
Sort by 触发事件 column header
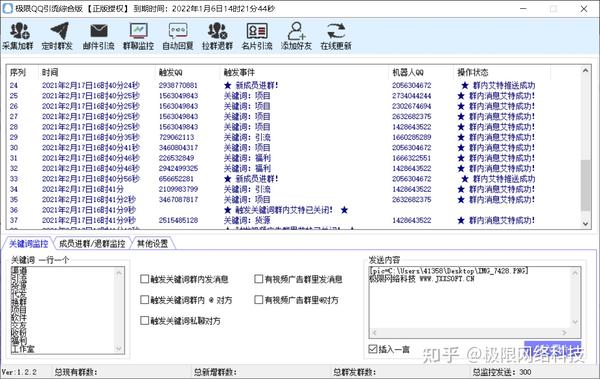click(x=305, y=72)
